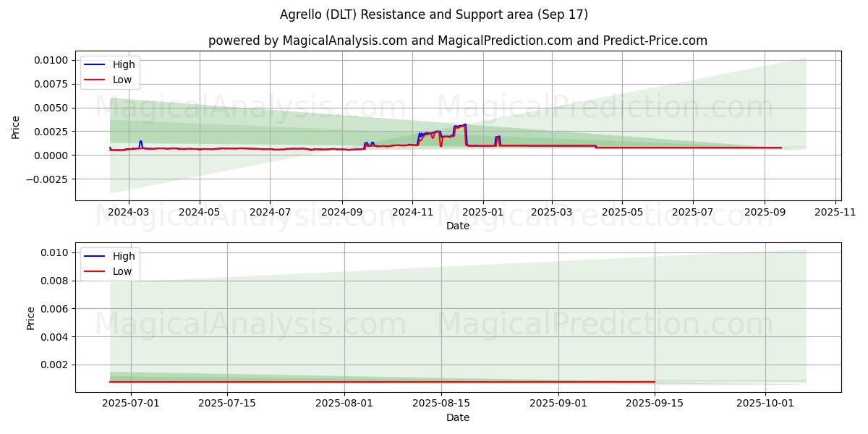Click the '2025-01' tick label
This screenshot has width=868, height=434.
[x=482, y=212]
